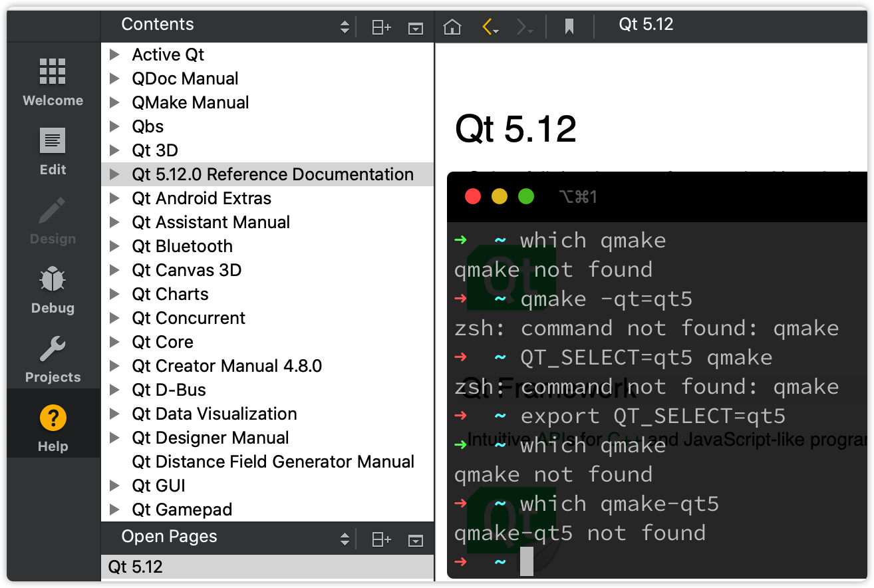Click 'which qmake-qt5' command in terminal
Image resolution: width=874 pixels, height=588 pixels.
(619, 504)
